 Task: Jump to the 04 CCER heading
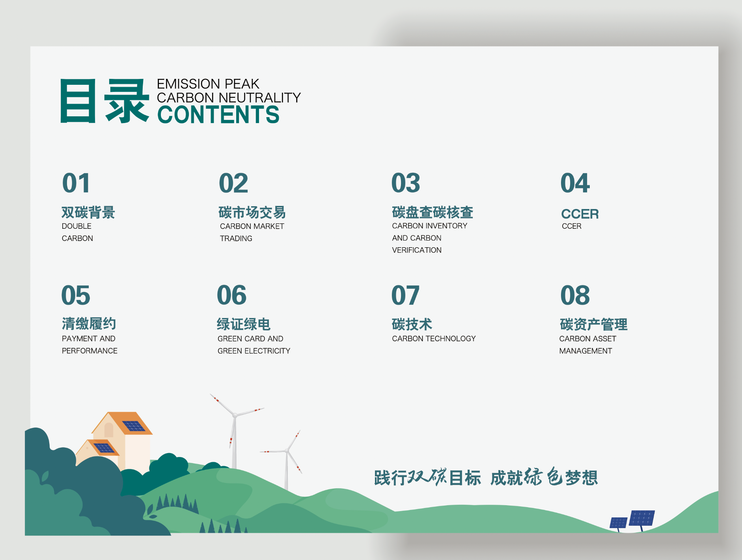coord(580,214)
